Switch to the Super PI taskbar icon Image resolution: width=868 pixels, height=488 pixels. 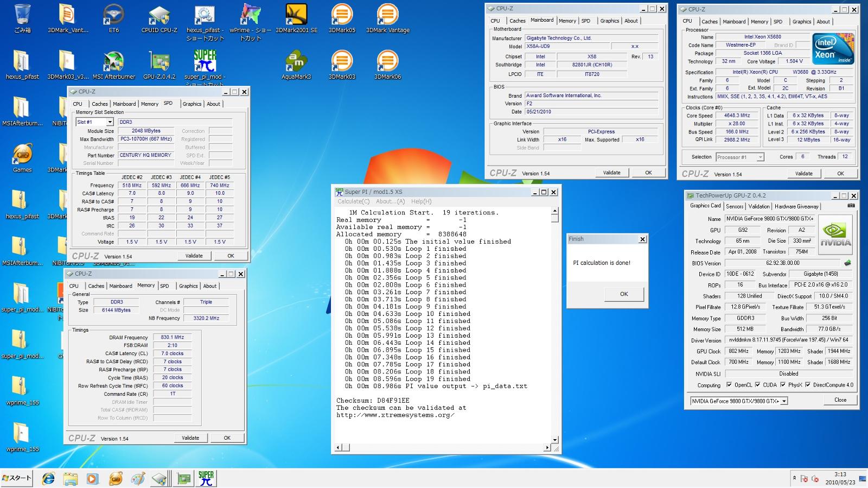point(206,478)
